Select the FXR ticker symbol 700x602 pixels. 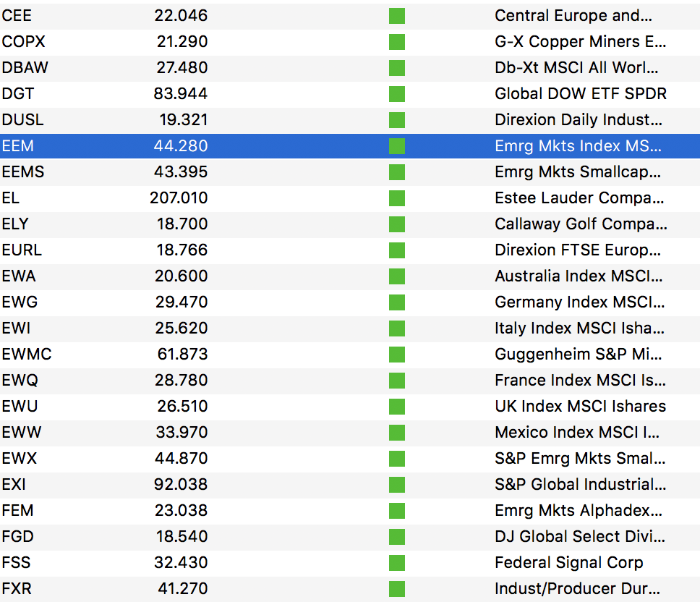tap(16, 588)
